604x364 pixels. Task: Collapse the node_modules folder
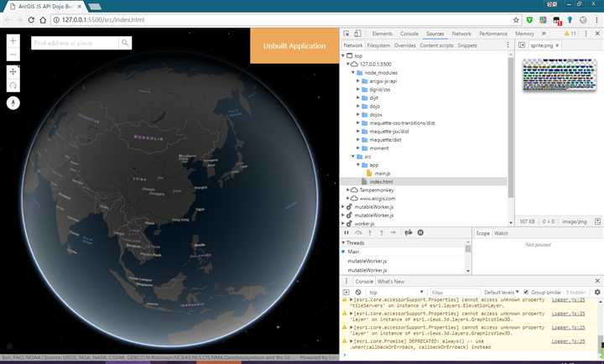353,72
